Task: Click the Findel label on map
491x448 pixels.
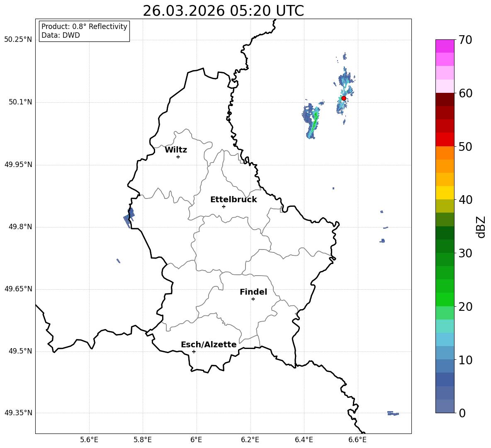Action: click(x=253, y=292)
